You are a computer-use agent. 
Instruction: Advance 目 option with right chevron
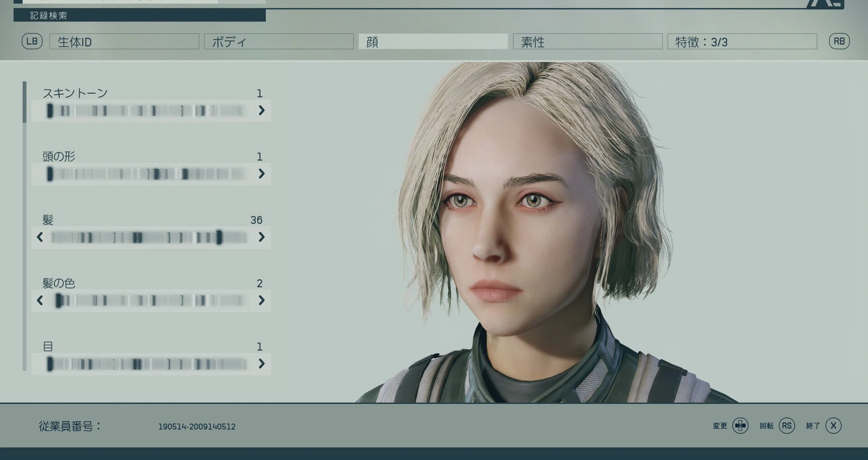(261, 364)
